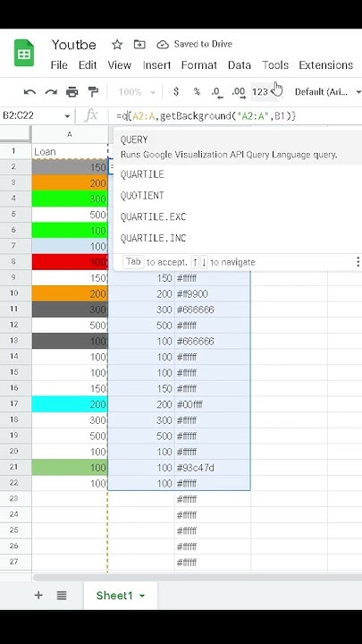The image size is (362, 644).
Task: Select the row 27 header
Action: click(x=14, y=562)
